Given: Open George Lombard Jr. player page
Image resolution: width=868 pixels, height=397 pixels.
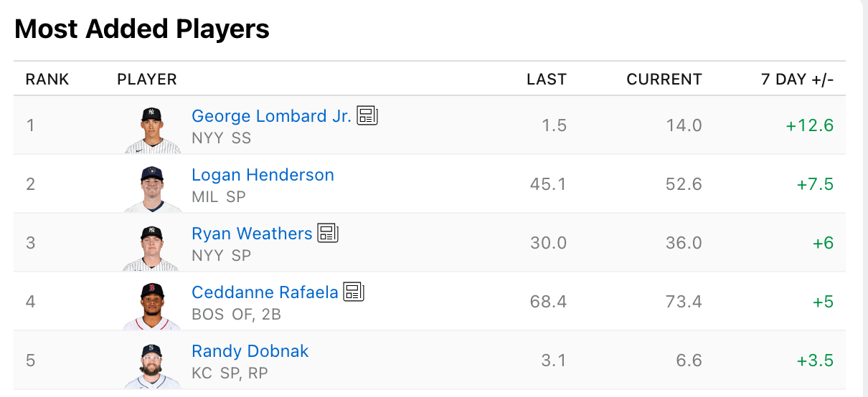Looking at the screenshot, I should point(272,116).
